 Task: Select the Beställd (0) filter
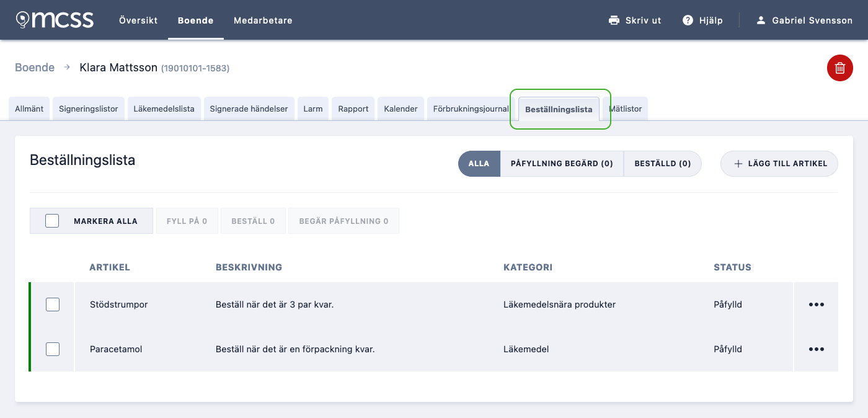pyautogui.click(x=662, y=164)
